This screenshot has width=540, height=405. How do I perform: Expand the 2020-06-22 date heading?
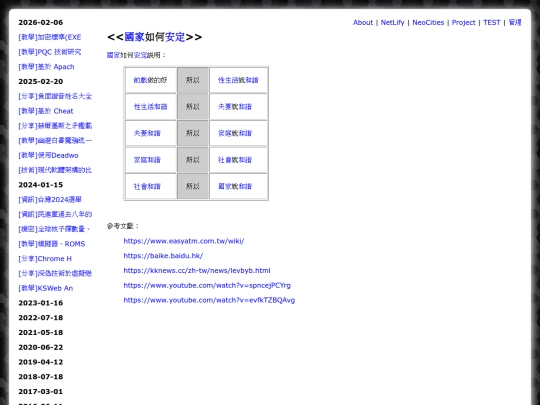[x=41, y=347]
